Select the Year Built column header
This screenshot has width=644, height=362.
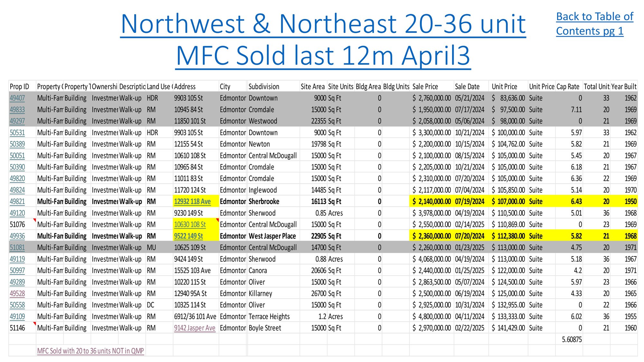pyautogui.click(x=624, y=87)
